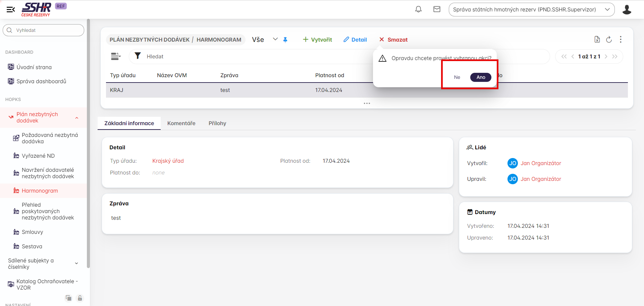Screen dimensions: 644x306
Task: Cancel the action by clicking Ne
Action: point(457,77)
